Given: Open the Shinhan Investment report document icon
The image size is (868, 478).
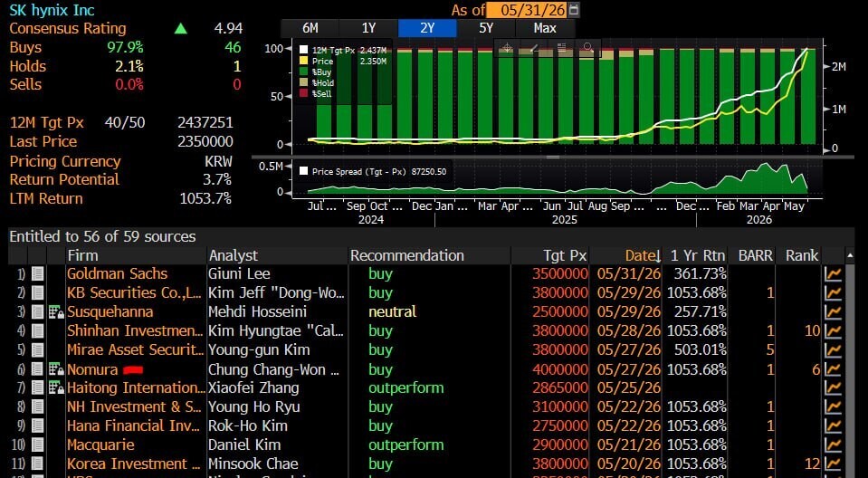Looking at the screenshot, I should [x=37, y=330].
